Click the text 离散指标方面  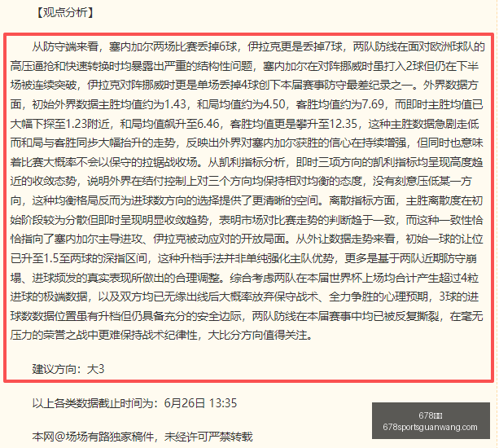[x=362, y=200]
